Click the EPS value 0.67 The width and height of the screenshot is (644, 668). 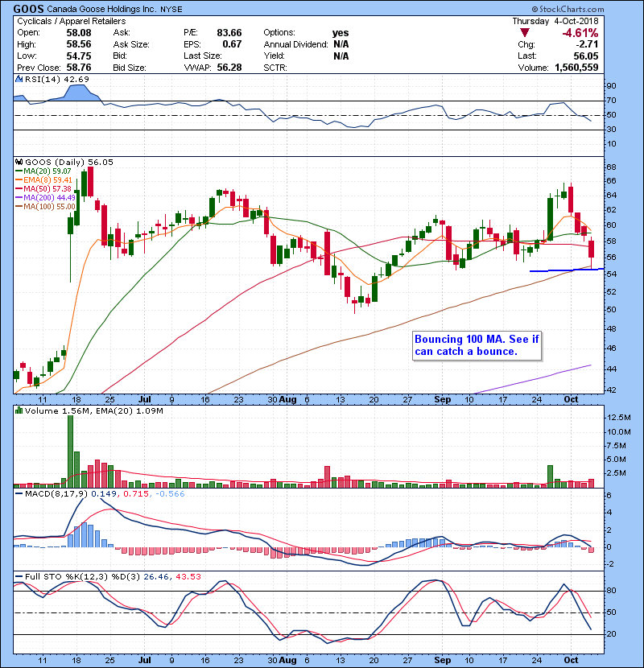pyautogui.click(x=232, y=44)
